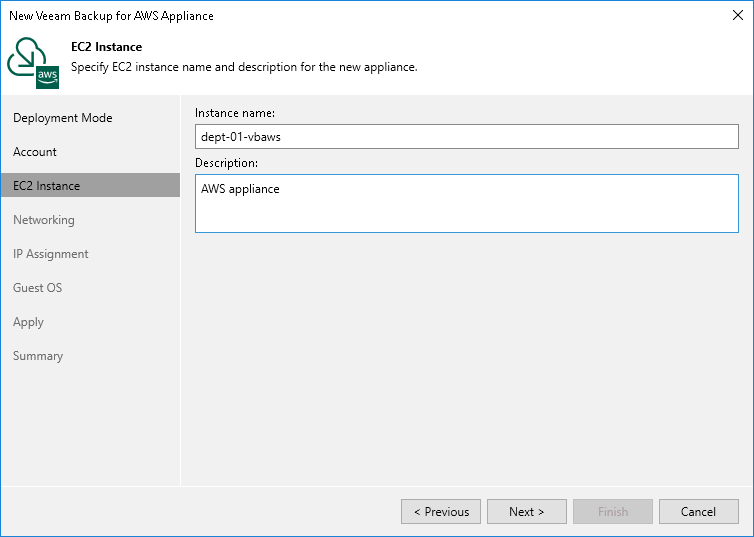
Task: Click the window title bar text
Action: click(111, 16)
